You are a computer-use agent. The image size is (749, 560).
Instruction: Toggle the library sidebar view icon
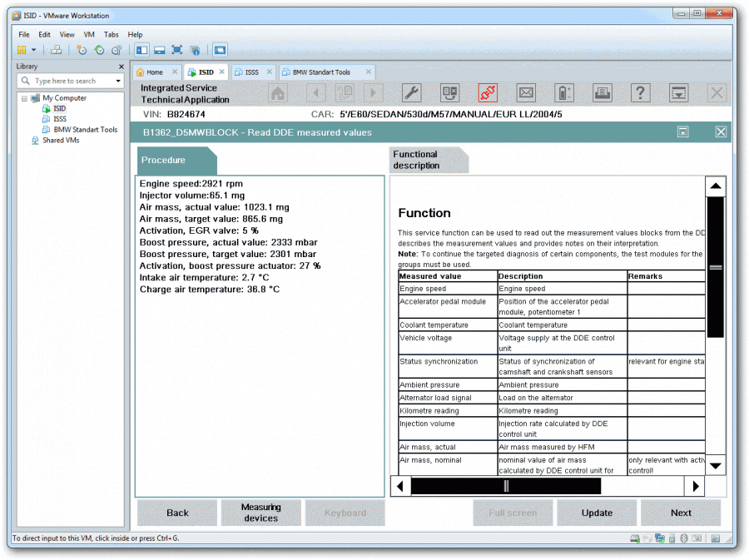(x=141, y=50)
